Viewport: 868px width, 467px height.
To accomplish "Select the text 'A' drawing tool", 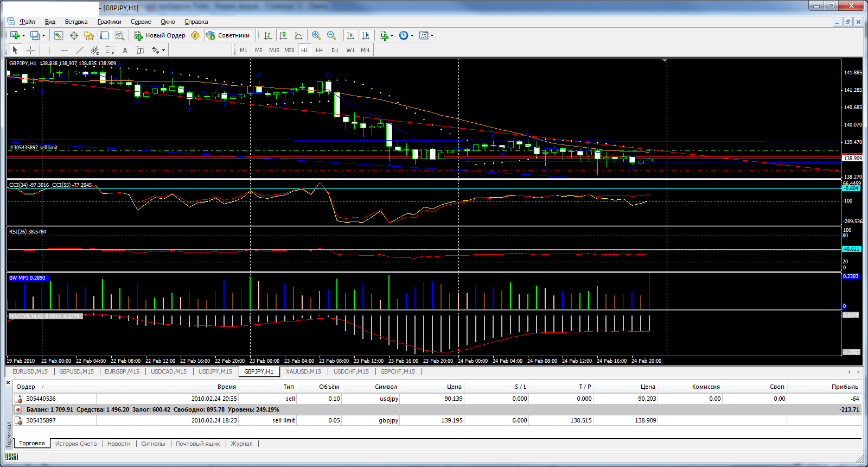I will 125,50.
